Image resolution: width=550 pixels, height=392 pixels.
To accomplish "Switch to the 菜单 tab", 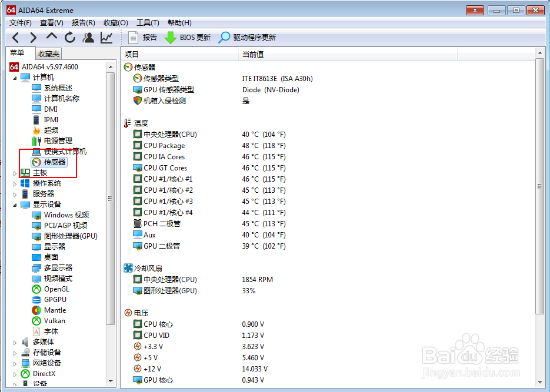I will 17,53.
